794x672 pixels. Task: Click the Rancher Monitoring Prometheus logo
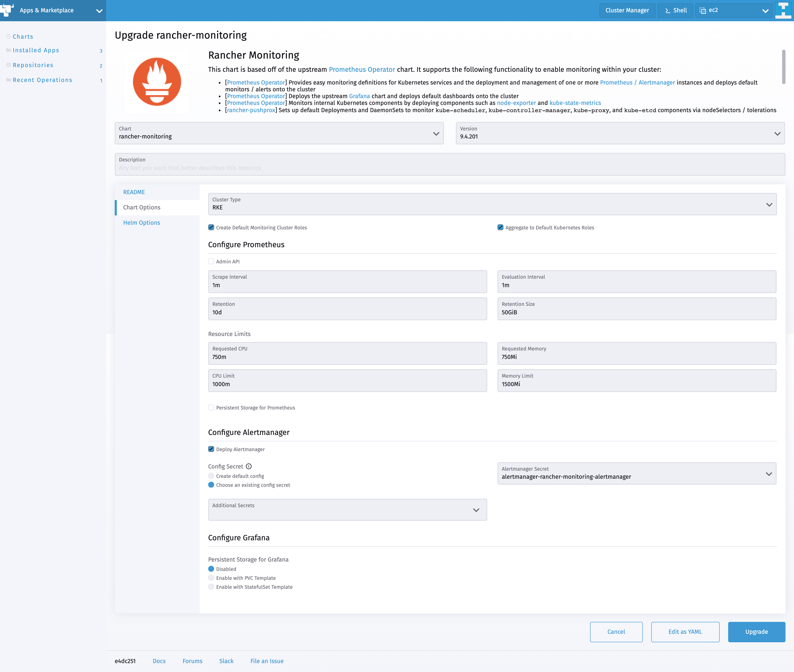(x=157, y=81)
